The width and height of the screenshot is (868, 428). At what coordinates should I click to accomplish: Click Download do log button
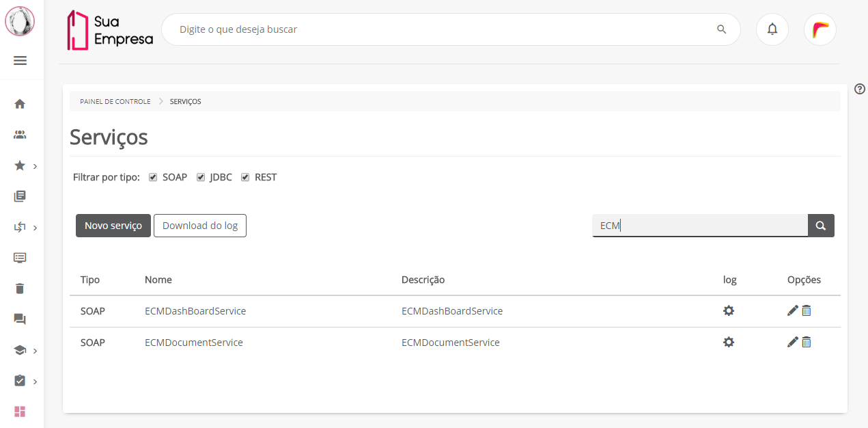pyautogui.click(x=200, y=226)
